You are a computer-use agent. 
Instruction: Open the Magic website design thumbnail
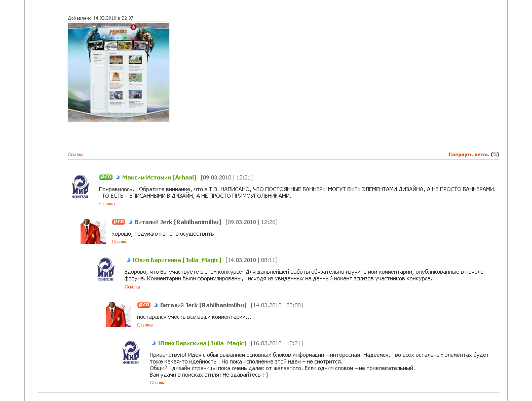[x=119, y=72]
